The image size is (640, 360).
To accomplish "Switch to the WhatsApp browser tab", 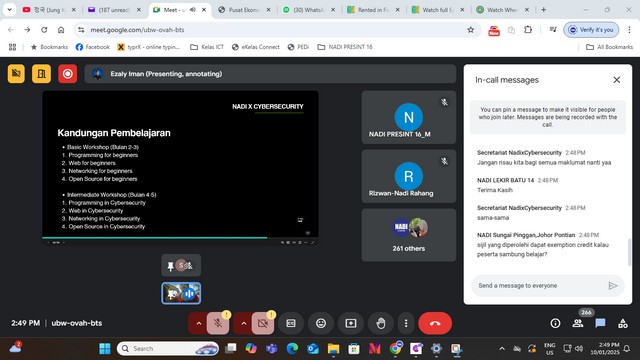I will pos(309,10).
